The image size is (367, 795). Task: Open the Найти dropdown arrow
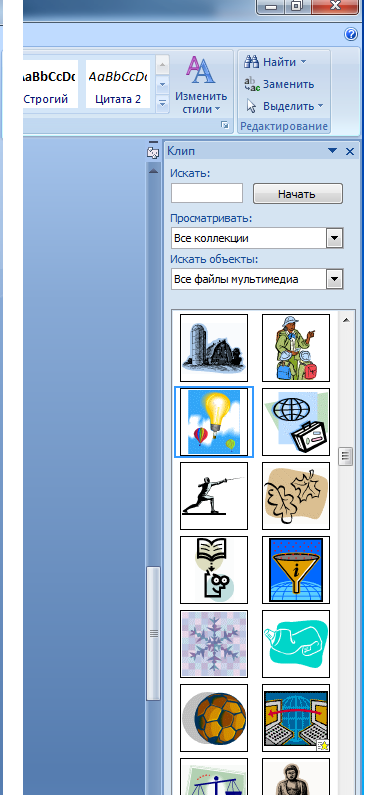point(303,62)
